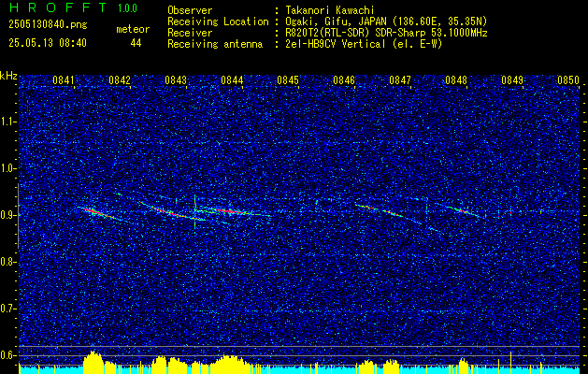Click the yellow power hump below 0844
Image resolution: width=588 pixels, height=374 pixels.
(x=229, y=365)
